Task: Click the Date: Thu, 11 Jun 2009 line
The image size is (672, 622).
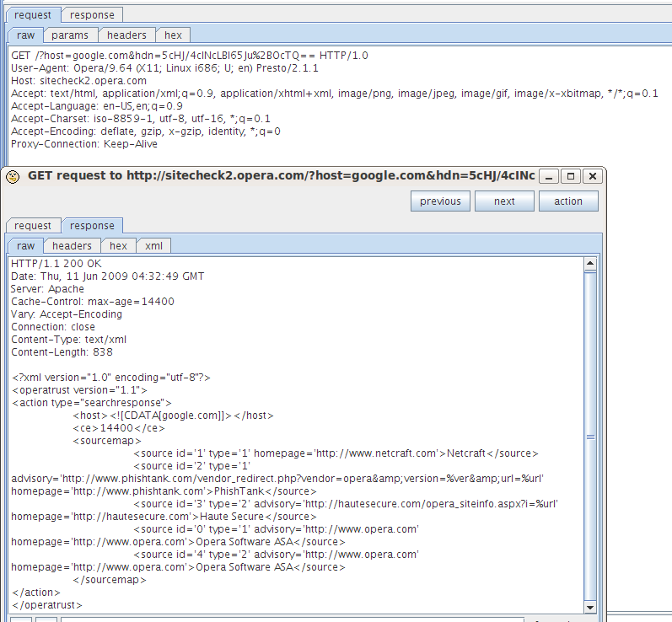Action: (x=108, y=276)
